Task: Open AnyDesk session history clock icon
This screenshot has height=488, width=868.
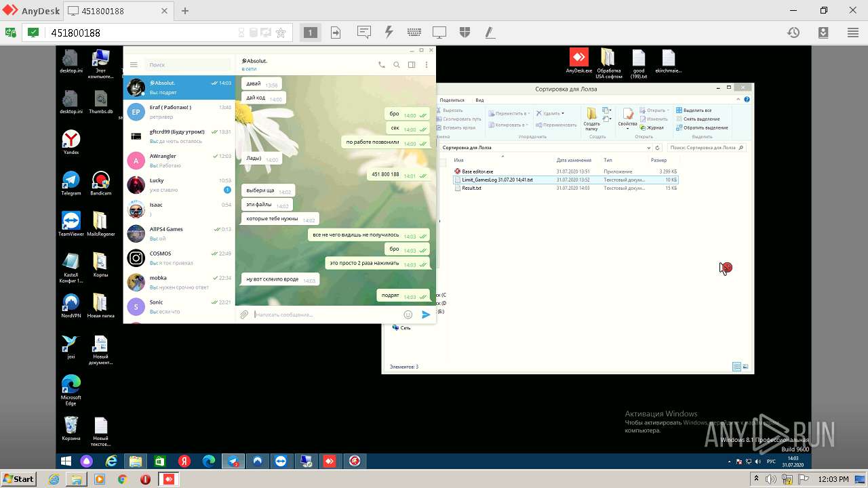Action: tap(793, 33)
